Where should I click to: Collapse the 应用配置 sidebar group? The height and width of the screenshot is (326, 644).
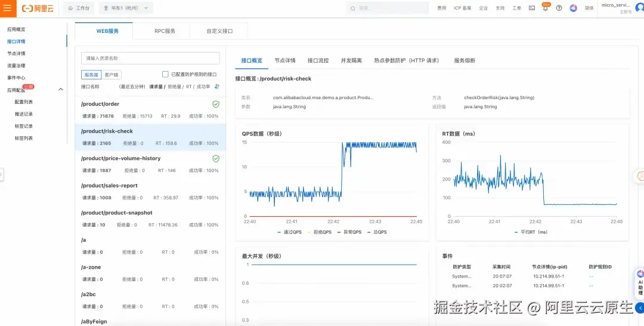(61, 90)
